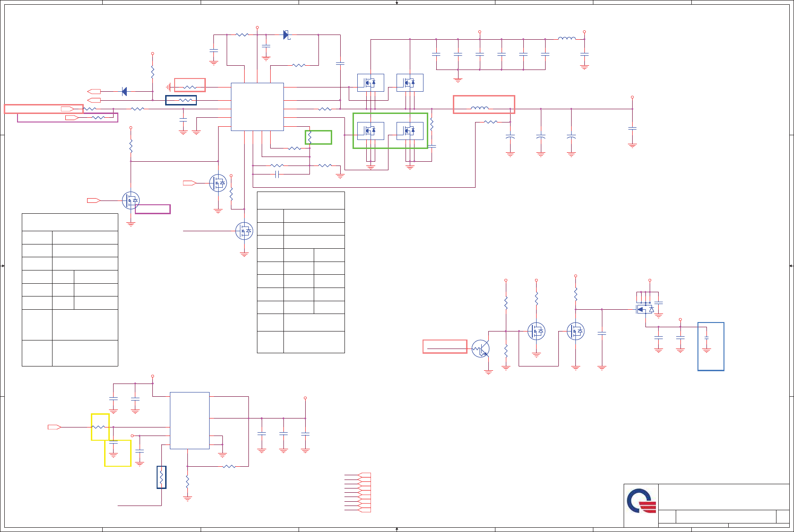The width and height of the screenshot is (794, 532).
Task: Select the circular MOSFET beside the magenta box
Action: [131, 201]
